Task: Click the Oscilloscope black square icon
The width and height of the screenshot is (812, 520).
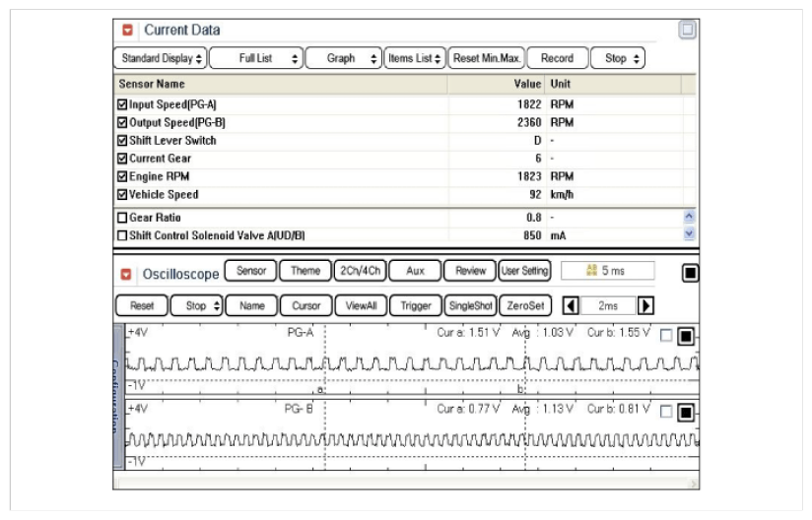Action: (x=690, y=273)
